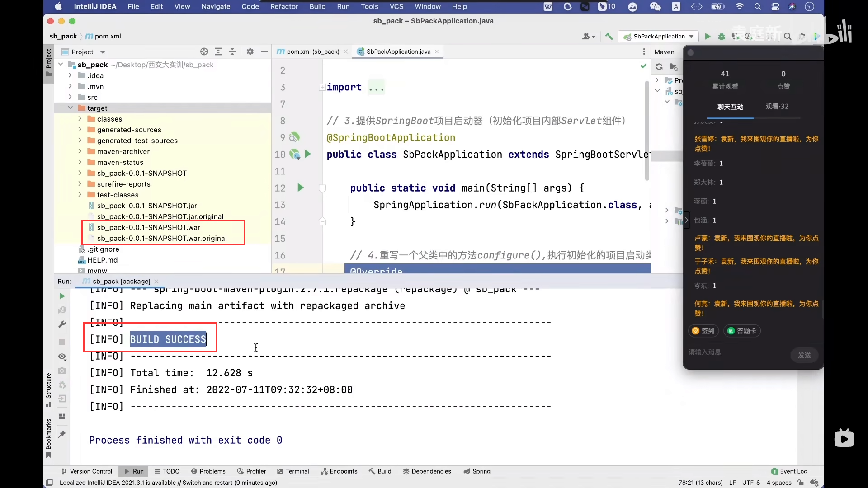
Task: Click the 请输入消息 chat message input field
Action: click(x=737, y=352)
